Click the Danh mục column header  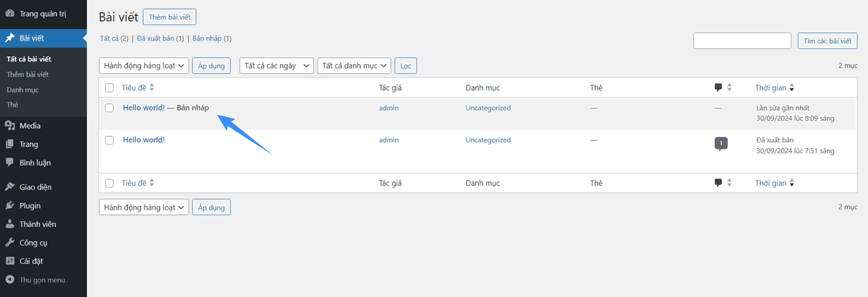click(482, 87)
